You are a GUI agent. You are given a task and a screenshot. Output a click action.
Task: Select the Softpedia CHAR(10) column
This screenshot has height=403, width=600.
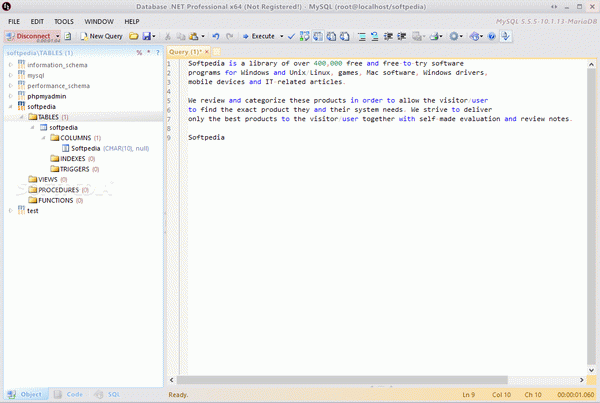point(106,148)
